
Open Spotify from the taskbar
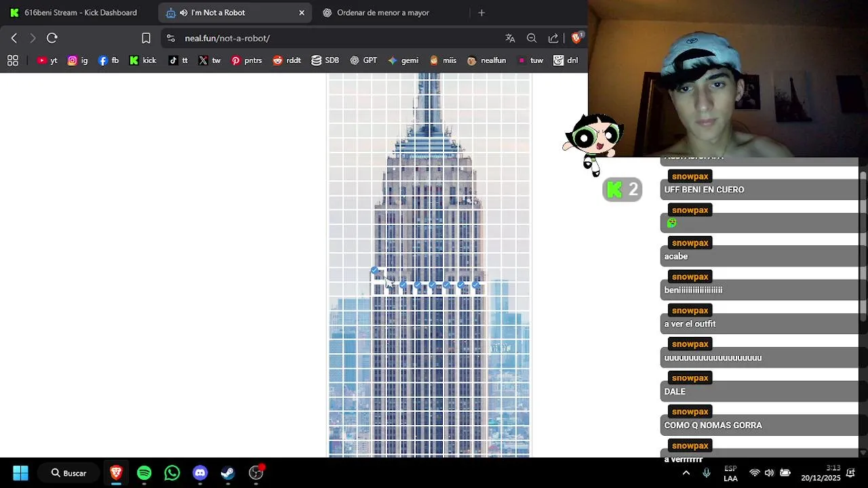coord(144,473)
